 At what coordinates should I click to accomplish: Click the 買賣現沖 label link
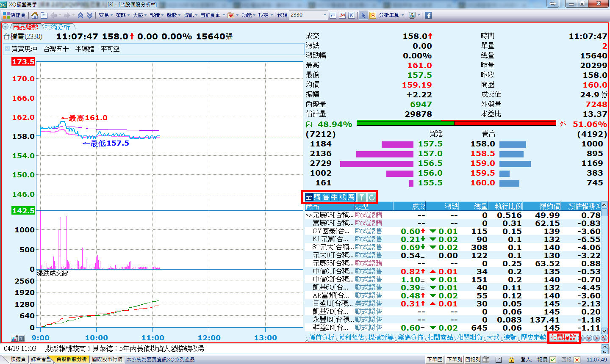(x=24, y=49)
